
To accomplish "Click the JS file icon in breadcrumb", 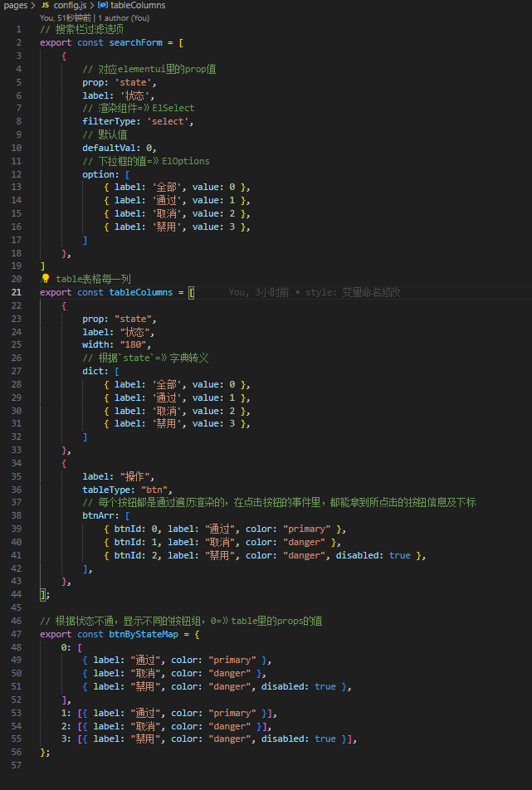I will [x=45, y=6].
